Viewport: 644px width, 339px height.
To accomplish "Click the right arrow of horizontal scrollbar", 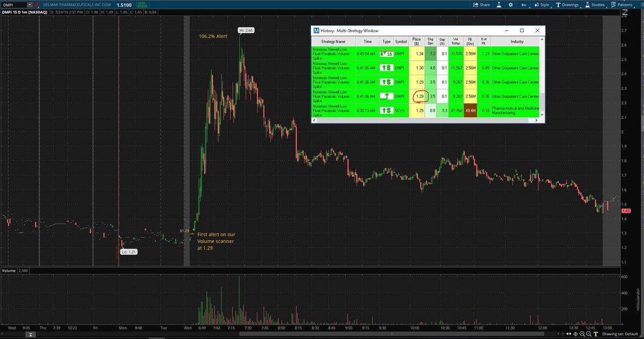I will 537,120.
